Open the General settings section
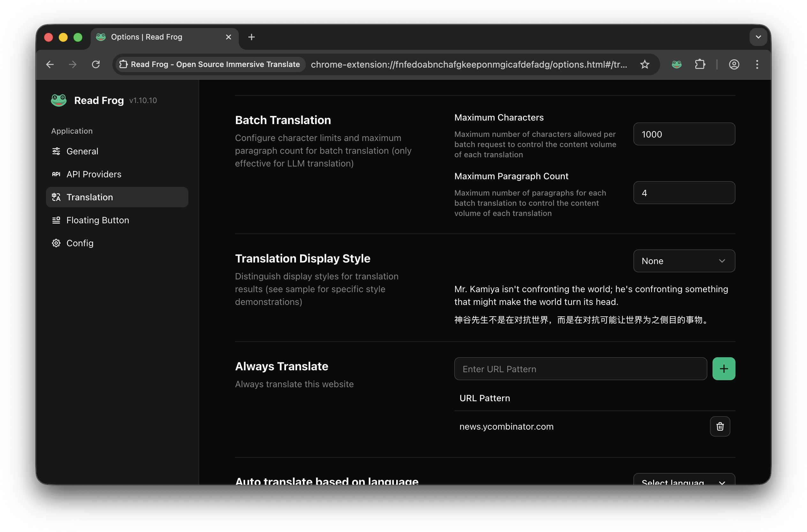This screenshot has height=532, width=807. coord(82,151)
